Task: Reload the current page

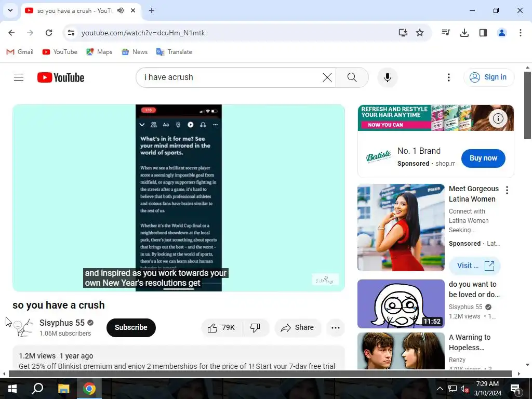Action: [49, 33]
